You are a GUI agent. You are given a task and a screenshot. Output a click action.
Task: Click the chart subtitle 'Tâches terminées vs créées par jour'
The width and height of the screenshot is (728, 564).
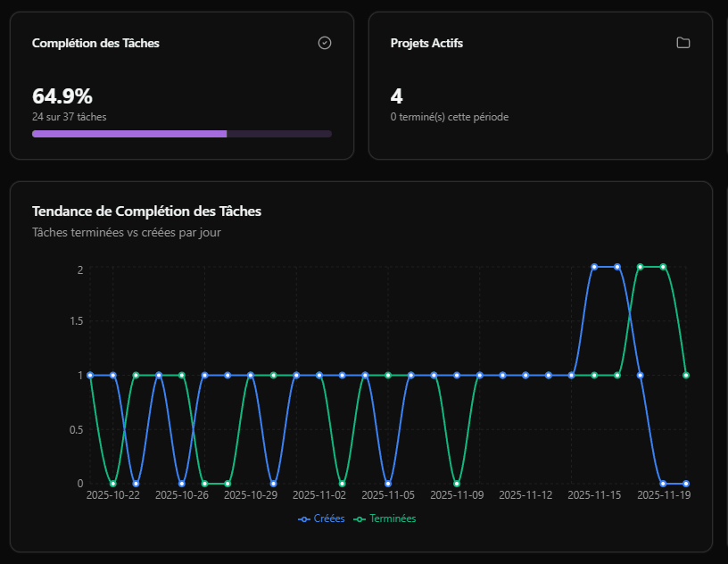(x=127, y=232)
